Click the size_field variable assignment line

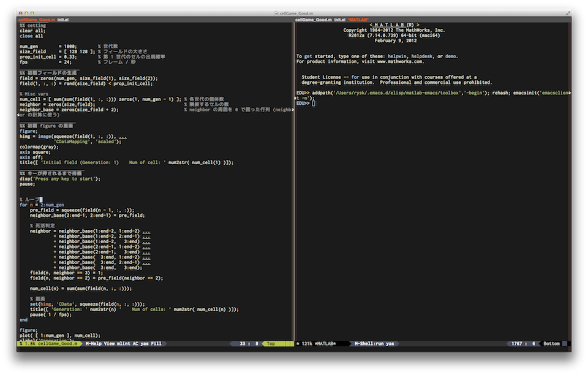point(57,51)
